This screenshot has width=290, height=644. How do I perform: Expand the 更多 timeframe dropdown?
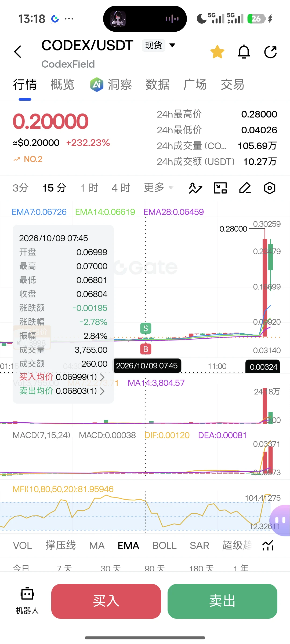[x=159, y=188]
